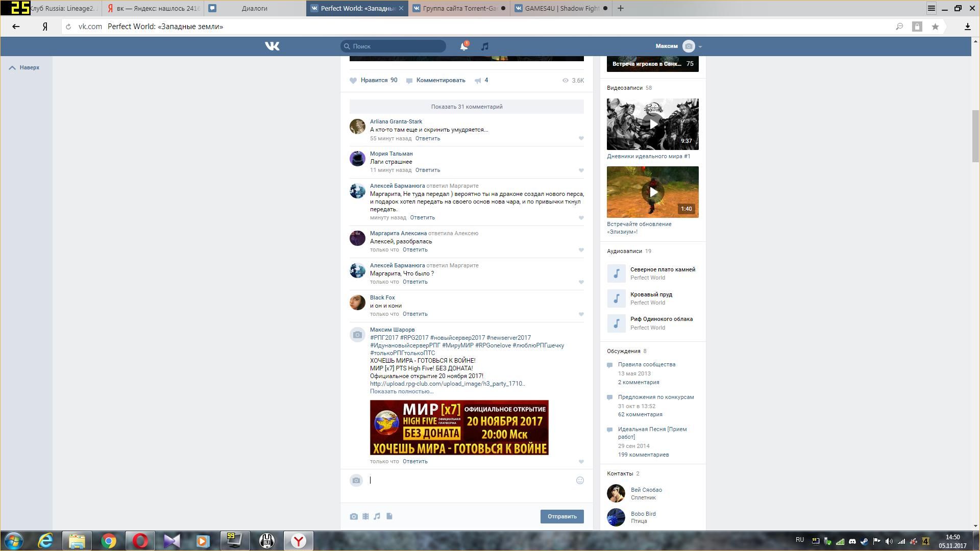Image resolution: width=980 pixels, height=551 pixels.
Task: Like Мория Тальман's comment
Action: pyautogui.click(x=581, y=170)
